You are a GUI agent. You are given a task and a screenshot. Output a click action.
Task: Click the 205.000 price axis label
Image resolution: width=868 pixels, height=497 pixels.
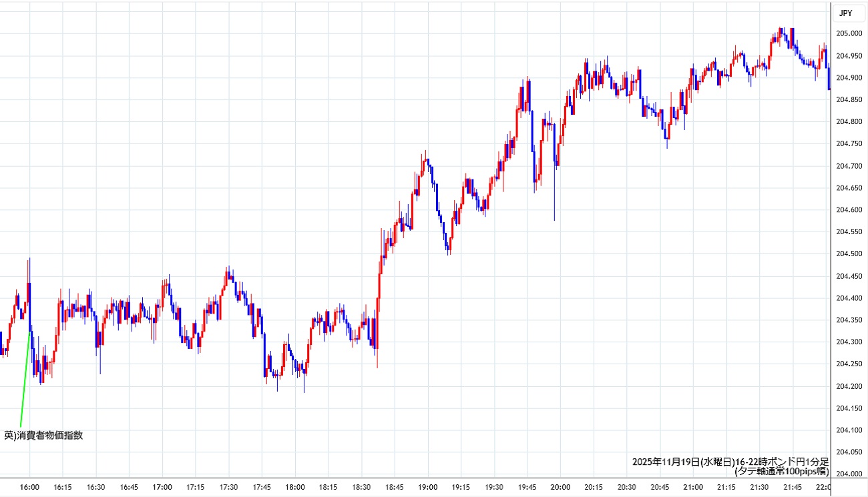pyautogui.click(x=849, y=33)
